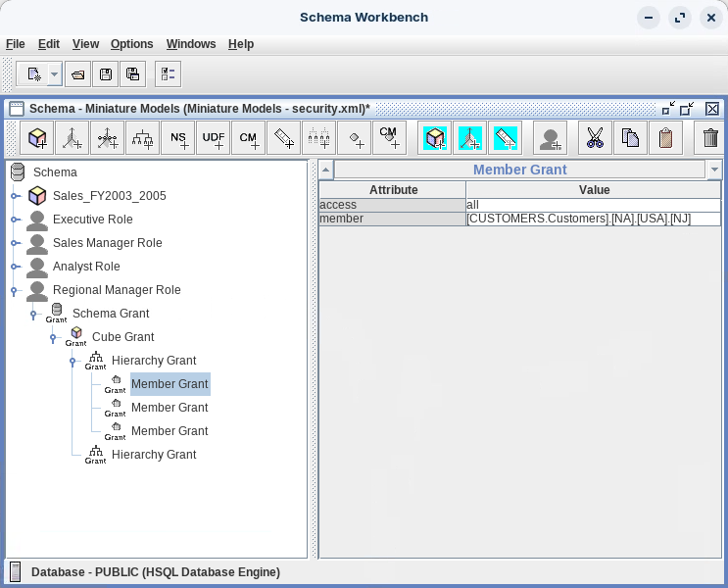Toggle the XML view button in main toolbar

pyautogui.click(x=168, y=74)
